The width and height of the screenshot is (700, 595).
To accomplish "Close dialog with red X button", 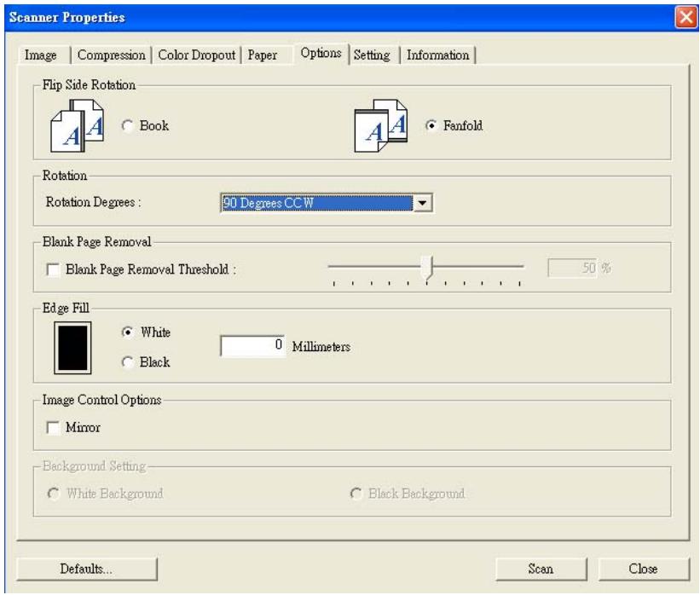I will tap(686, 17).
